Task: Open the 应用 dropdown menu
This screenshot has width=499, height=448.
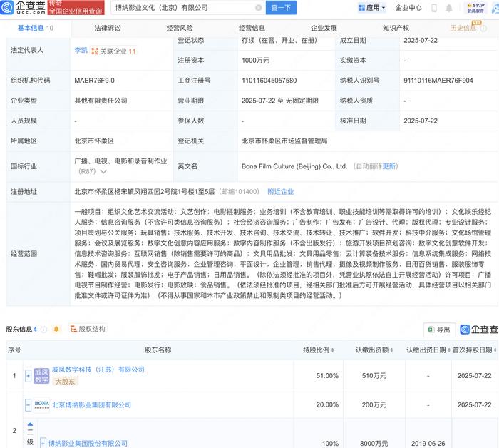Action: [x=372, y=8]
